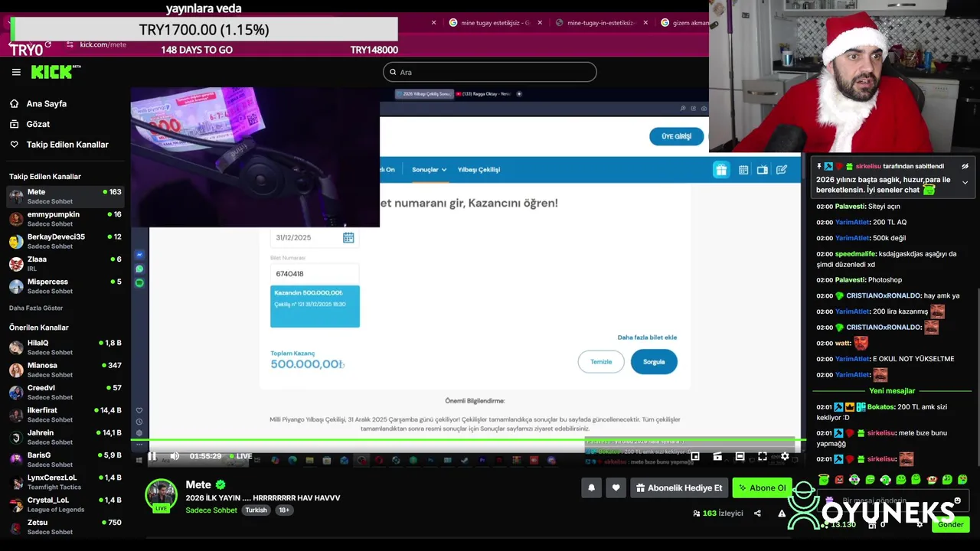Open Zlaaa channel
The width and height of the screenshot is (980, 551).
65,263
